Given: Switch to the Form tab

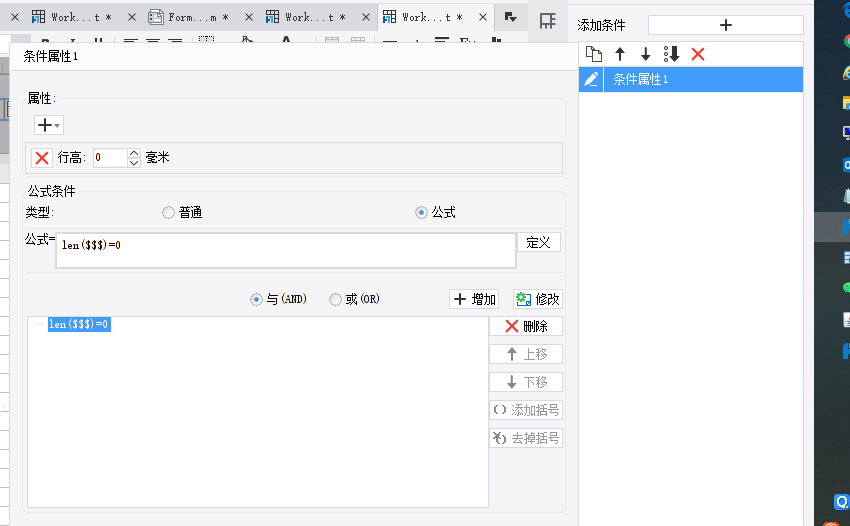Looking at the screenshot, I should [x=189, y=17].
